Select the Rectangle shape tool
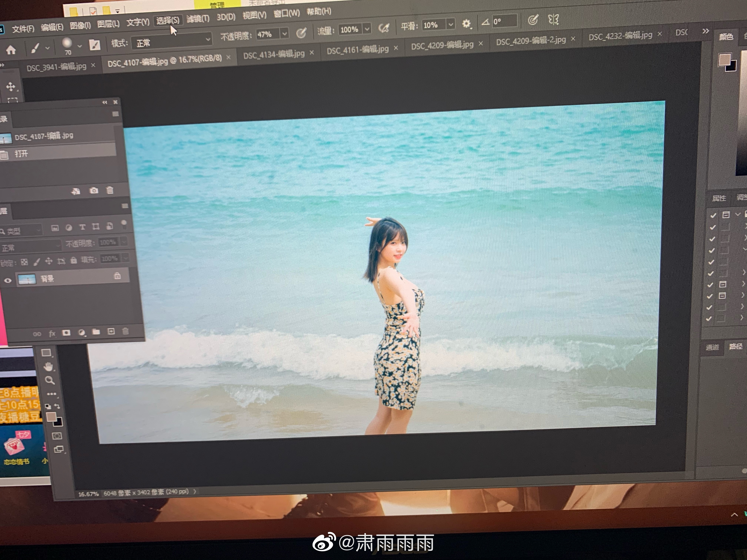This screenshot has width=747, height=560. click(46, 353)
